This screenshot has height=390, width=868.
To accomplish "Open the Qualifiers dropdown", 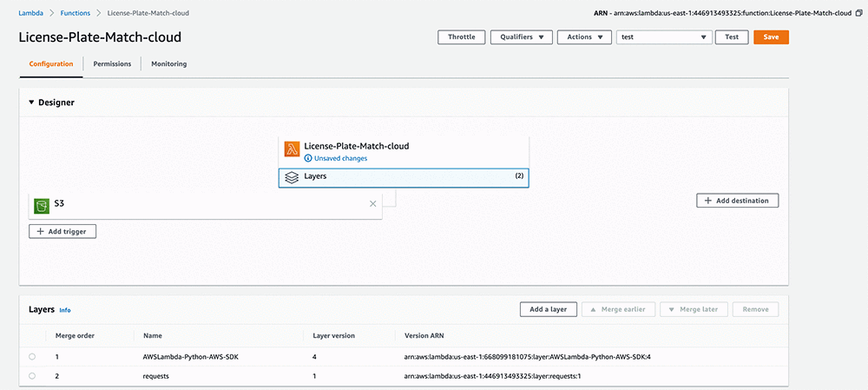I will coord(521,37).
